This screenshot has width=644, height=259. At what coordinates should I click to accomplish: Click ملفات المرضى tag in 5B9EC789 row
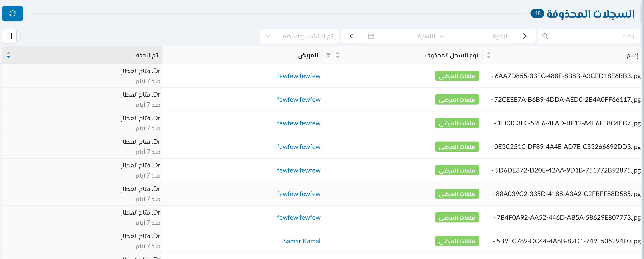457,241
